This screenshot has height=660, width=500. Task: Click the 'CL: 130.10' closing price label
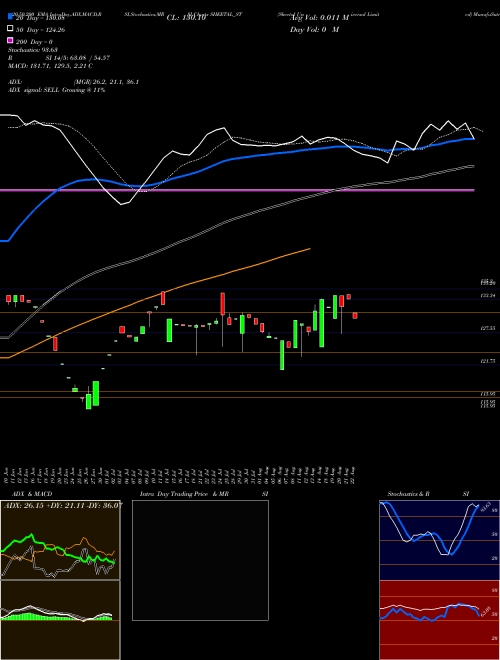pyautogui.click(x=186, y=18)
